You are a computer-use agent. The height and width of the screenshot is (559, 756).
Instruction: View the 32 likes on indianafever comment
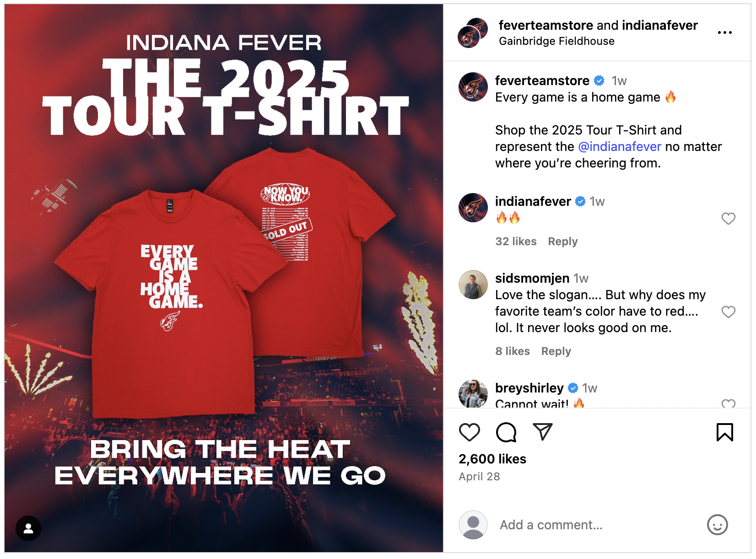516,242
